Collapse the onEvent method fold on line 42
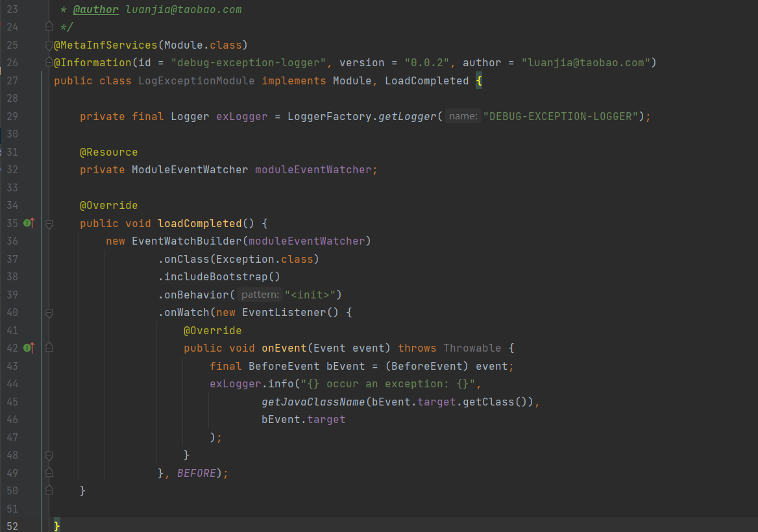 click(49, 348)
